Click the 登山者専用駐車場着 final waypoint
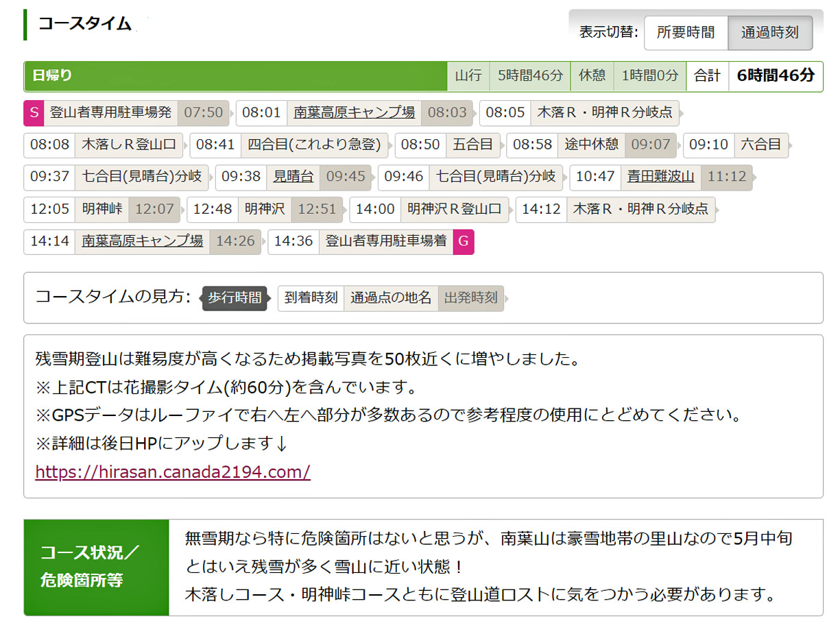The width and height of the screenshot is (840, 634). click(x=385, y=241)
